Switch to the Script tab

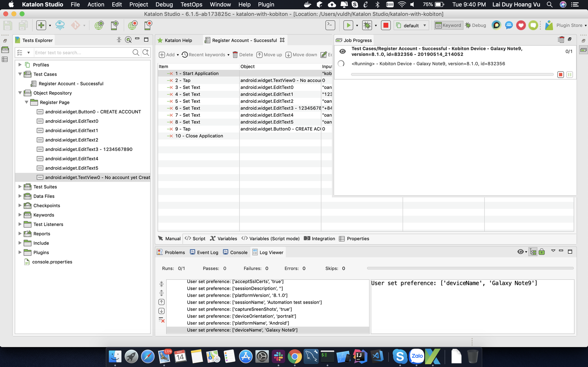click(x=195, y=238)
